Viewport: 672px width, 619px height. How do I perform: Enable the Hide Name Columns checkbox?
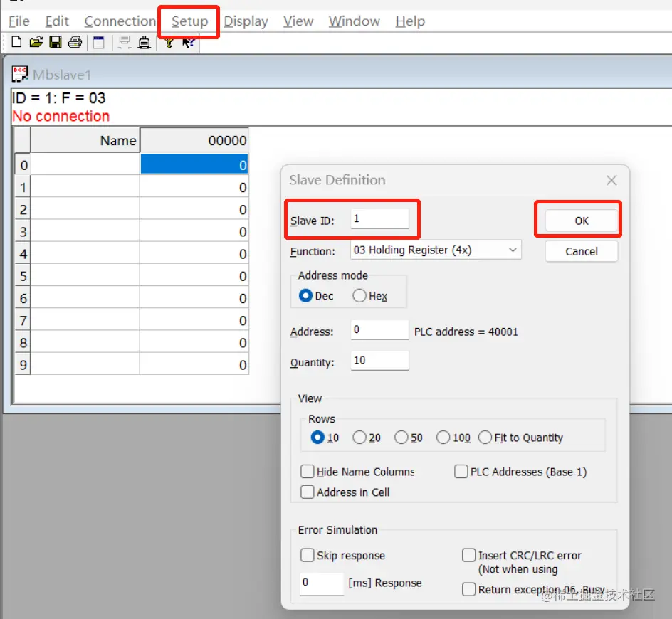(x=307, y=471)
